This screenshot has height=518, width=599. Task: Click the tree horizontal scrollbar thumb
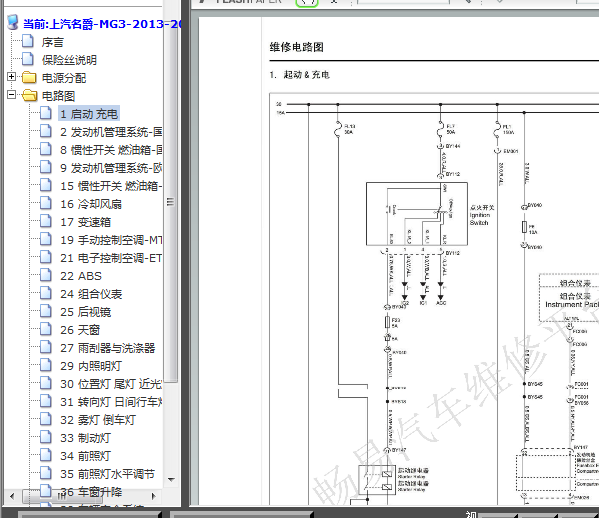[61, 496]
